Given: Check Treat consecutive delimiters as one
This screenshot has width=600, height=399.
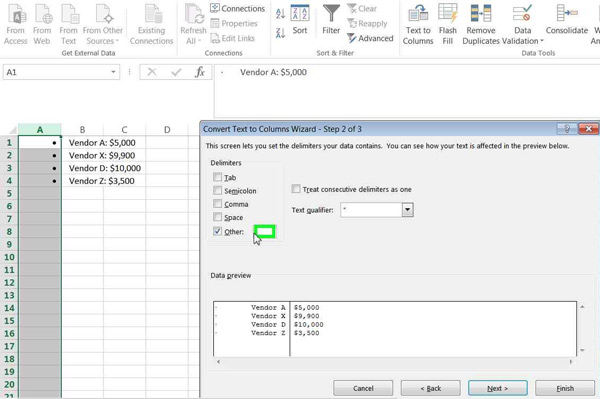Looking at the screenshot, I should click(296, 189).
